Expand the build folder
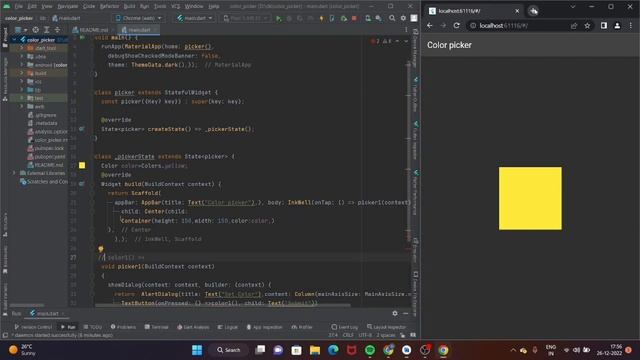Screen dimensions: 640x360 pos(22,73)
